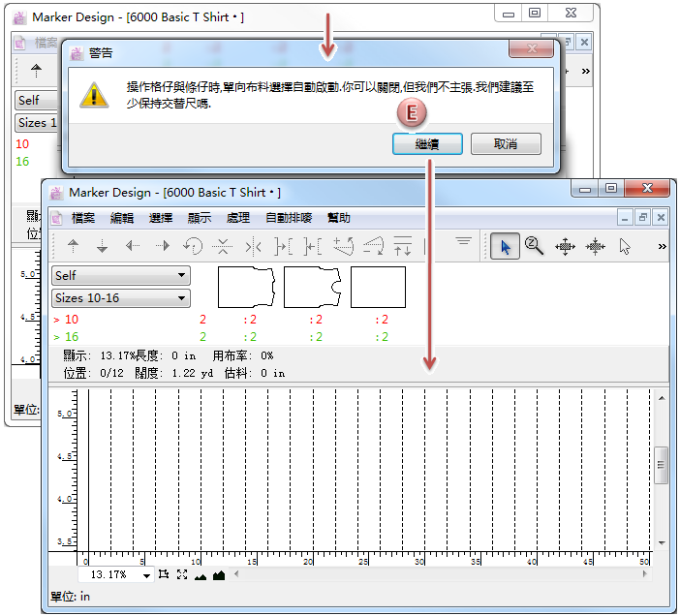680x616 pixels.
Task: Open the 檔案 menu
Action: pos(83,218)
